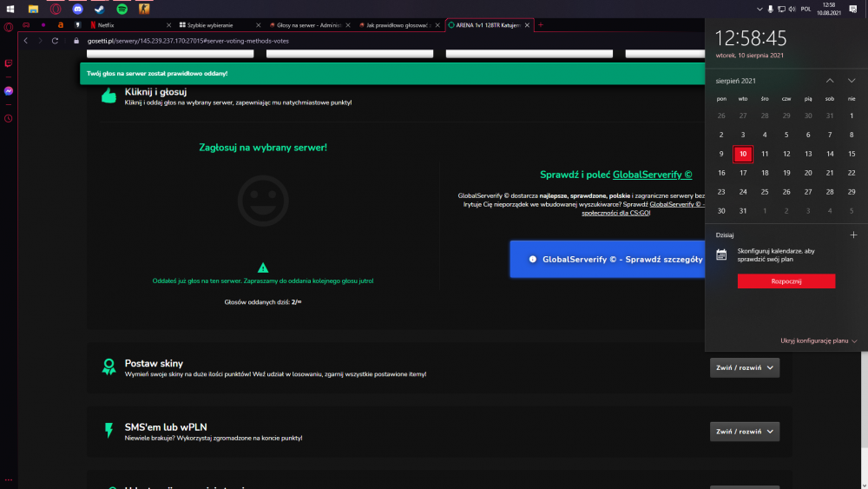The width and height of the screenshot is (868, 489).
Task: Select August 31 in the calendar
Action: pyautogui.click(x=743, y=211)
